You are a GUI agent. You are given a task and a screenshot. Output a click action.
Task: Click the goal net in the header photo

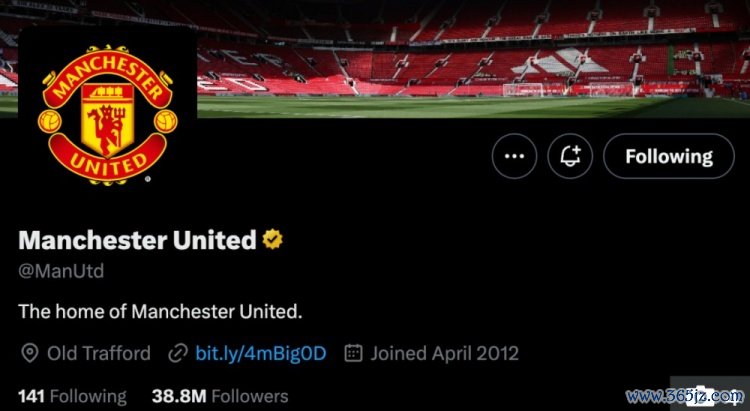click(523, 89)
